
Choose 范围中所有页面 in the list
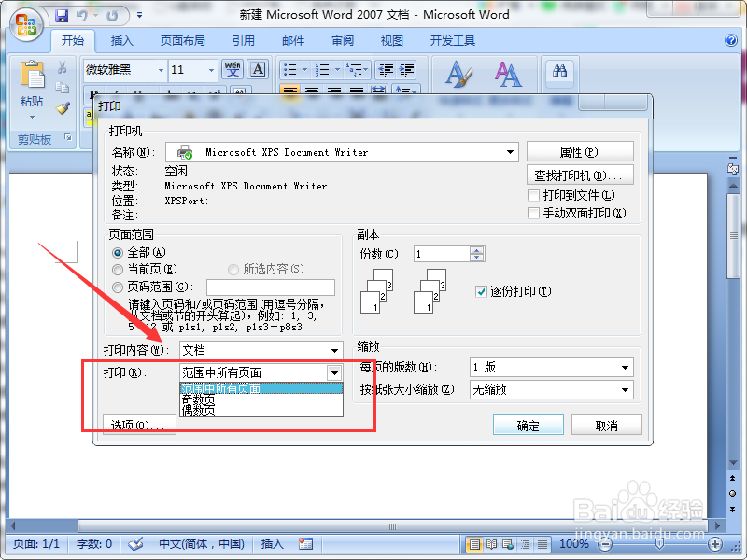261,388
